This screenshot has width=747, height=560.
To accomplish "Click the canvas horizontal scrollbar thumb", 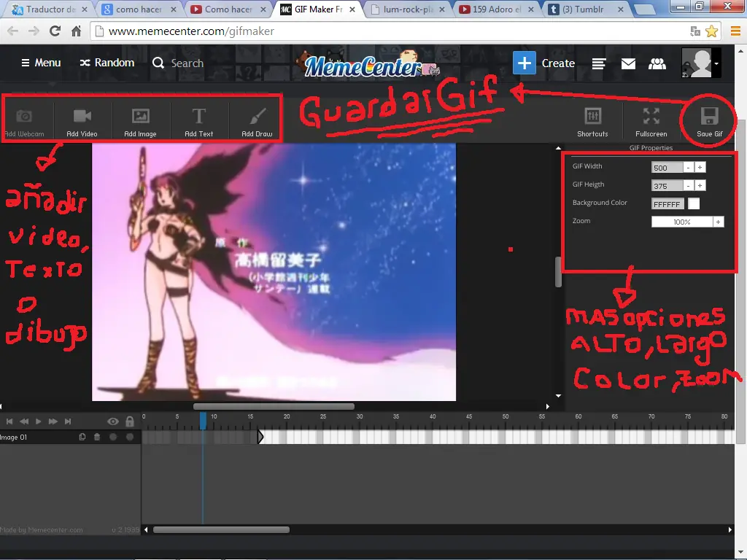I will point(274,407).
